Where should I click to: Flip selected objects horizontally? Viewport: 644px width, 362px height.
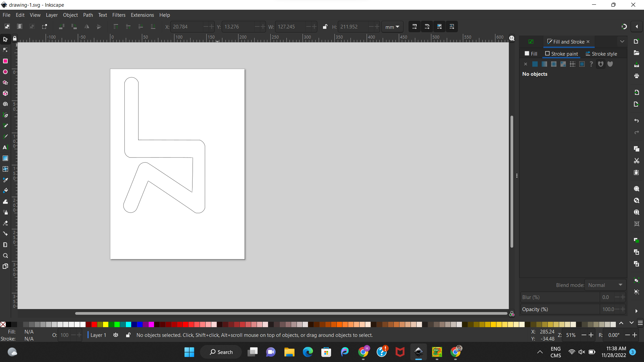pos(87,26)
